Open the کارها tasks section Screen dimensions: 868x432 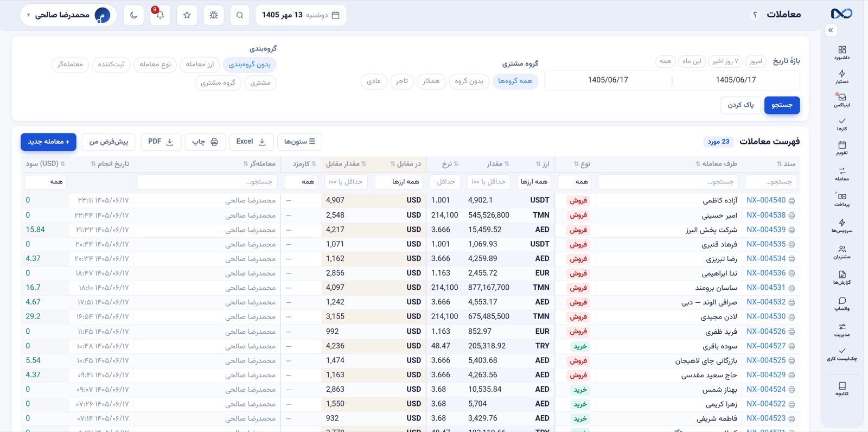(x=842, y=124)
